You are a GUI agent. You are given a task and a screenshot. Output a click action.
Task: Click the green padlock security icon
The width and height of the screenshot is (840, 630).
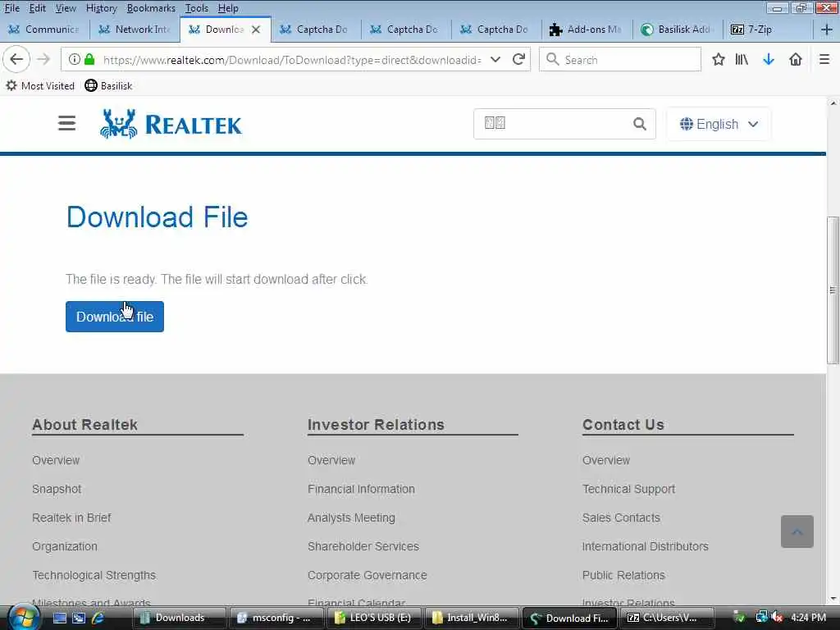click(x=89, y=59)
